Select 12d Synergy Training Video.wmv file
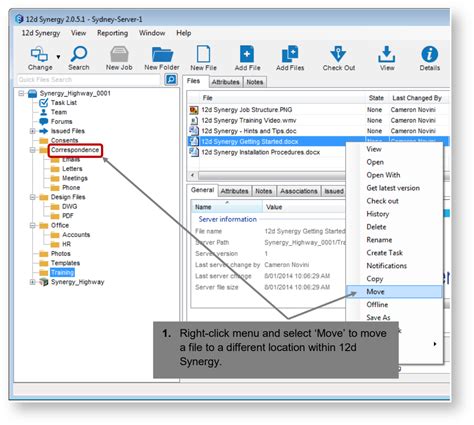This screenshot has height=425, width=474. [x=248, y=120]
